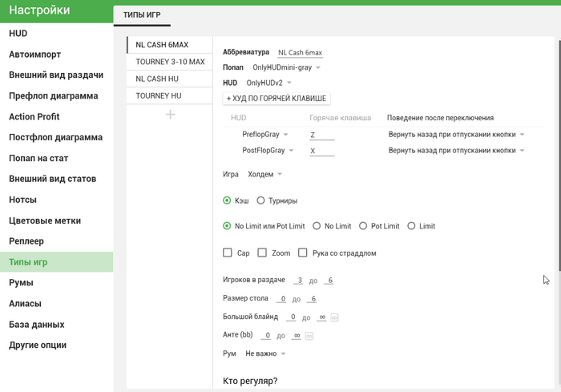Tick the Zoom checkbox
The height and width of the screenshot is (392, 561).
(262, 253)
